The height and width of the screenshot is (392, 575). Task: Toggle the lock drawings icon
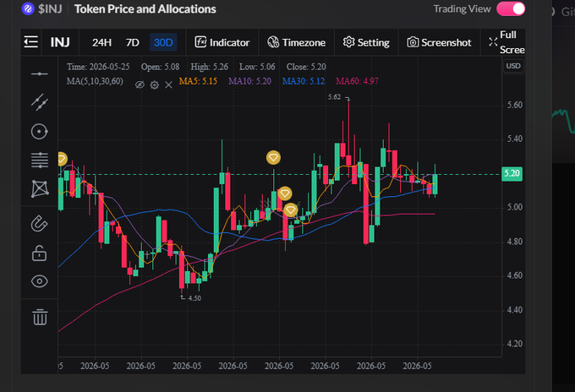[39, 253]
